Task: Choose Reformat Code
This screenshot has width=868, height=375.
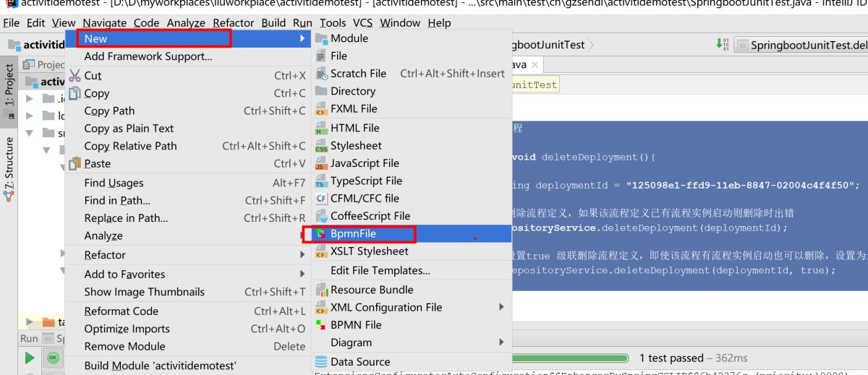Action: (x=188, y=311)
